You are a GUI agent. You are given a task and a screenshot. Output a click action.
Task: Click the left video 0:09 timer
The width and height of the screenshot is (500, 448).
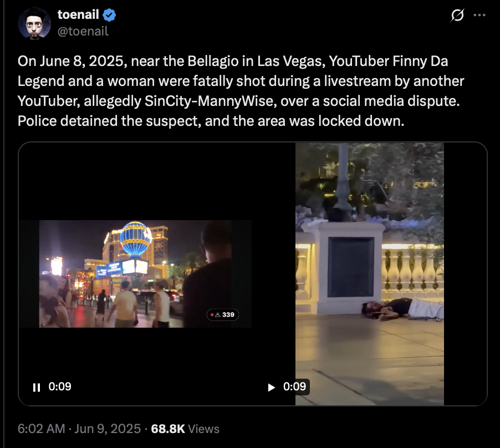pos(60,386)
